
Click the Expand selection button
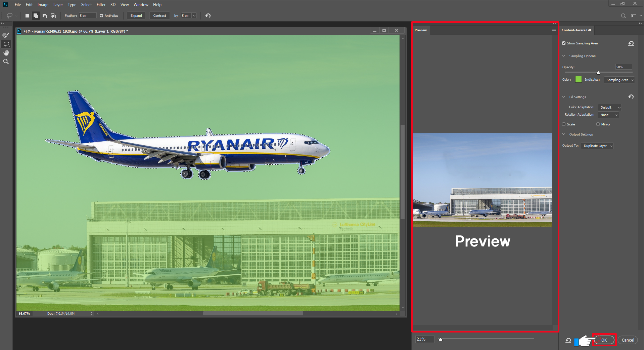[136, 16]
